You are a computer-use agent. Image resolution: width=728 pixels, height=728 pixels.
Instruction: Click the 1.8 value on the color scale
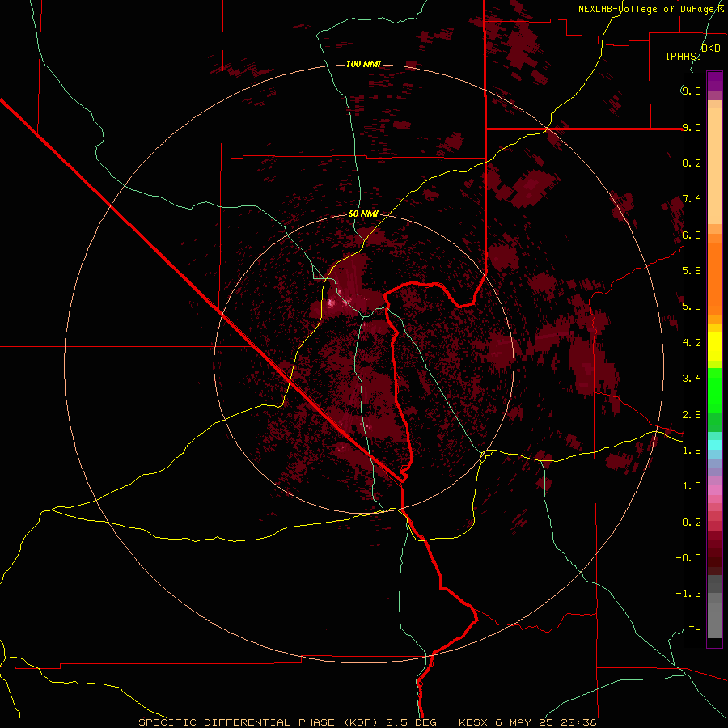[692, 450]
